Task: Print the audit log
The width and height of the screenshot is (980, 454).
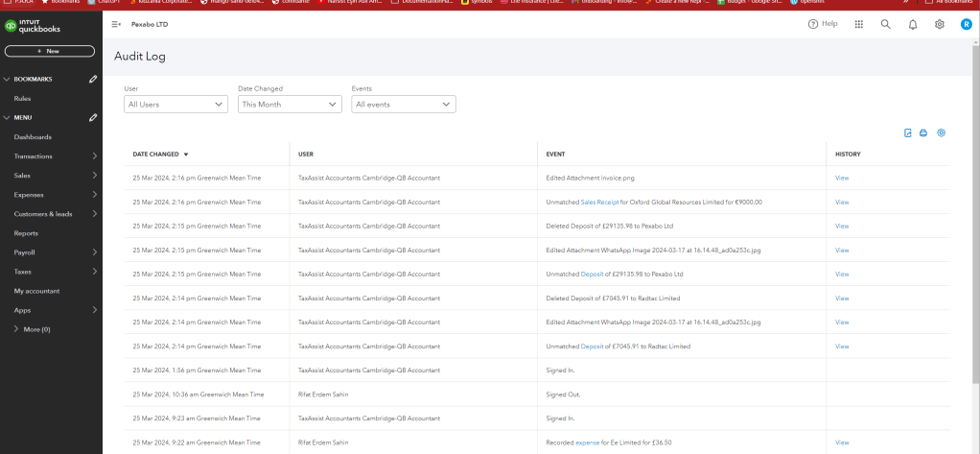Action: tap(922, 132)
